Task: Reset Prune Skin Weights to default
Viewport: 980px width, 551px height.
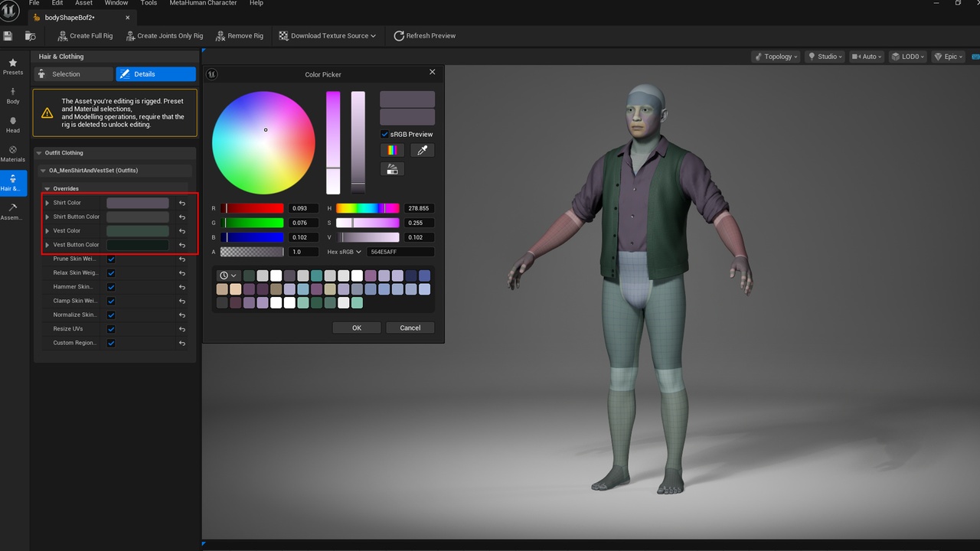Action: click(182, 259)
